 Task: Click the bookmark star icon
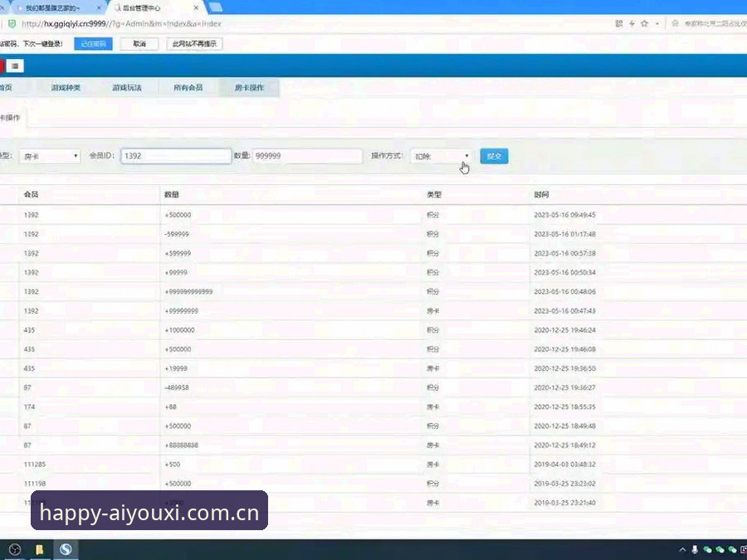point(644,23)
